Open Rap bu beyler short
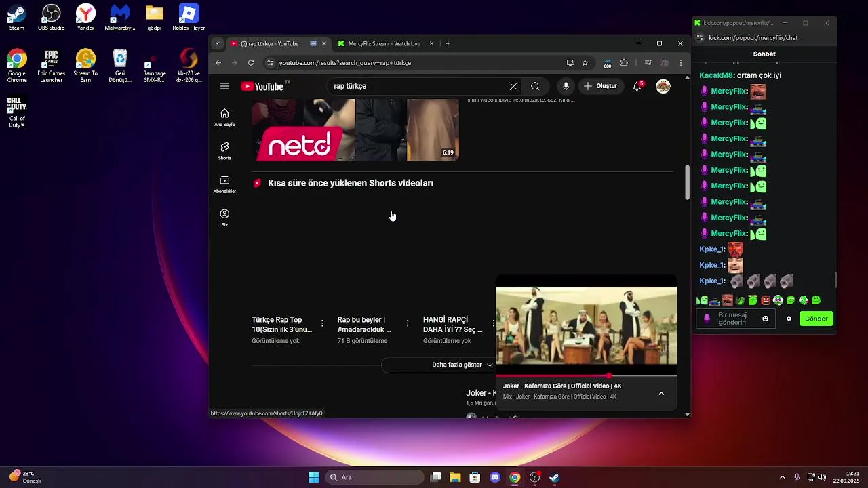 click(364, 324)
